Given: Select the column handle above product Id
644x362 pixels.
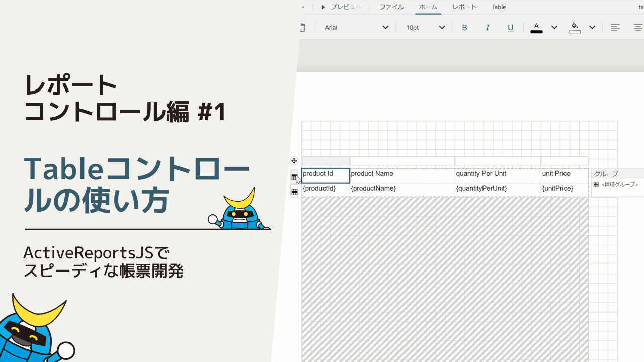Looking at the screenshot, I should tap(326, 161).
